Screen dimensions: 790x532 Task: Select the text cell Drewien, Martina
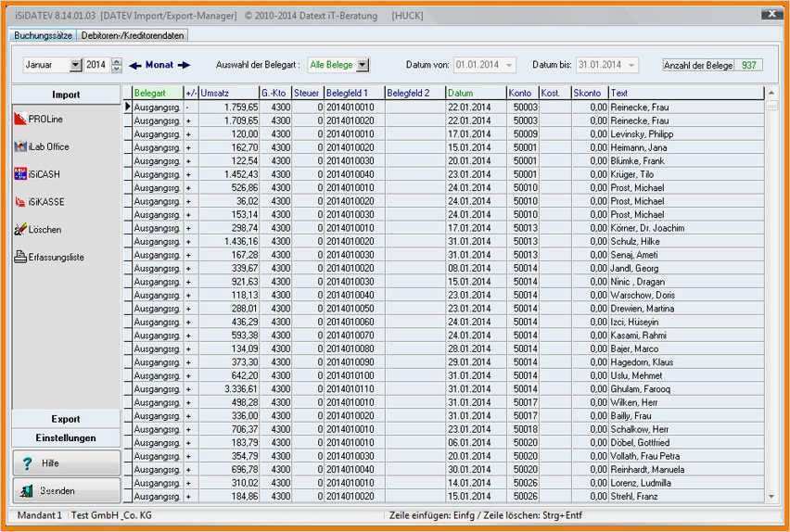pos(686,309)
